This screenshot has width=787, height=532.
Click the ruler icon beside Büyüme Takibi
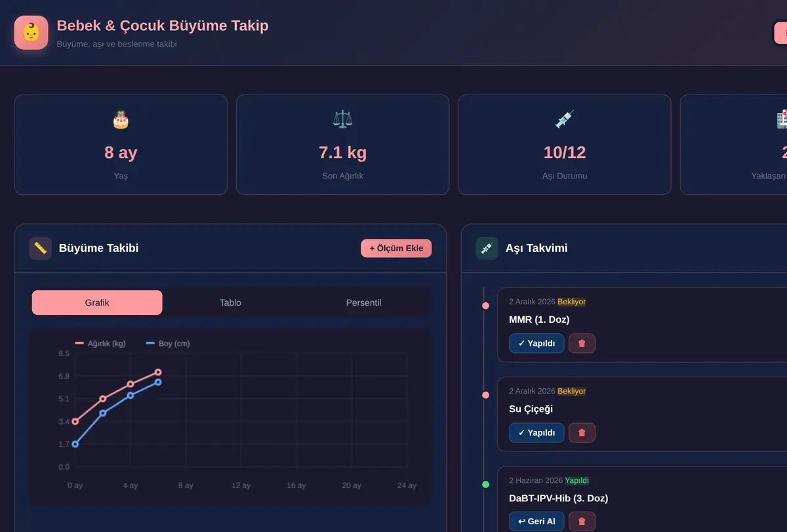tap(41, 248)
